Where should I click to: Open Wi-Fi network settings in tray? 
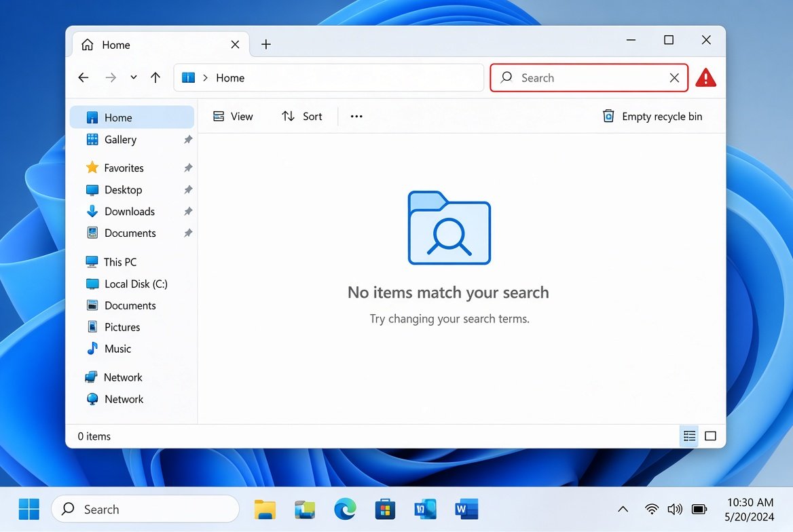(652, 509)
